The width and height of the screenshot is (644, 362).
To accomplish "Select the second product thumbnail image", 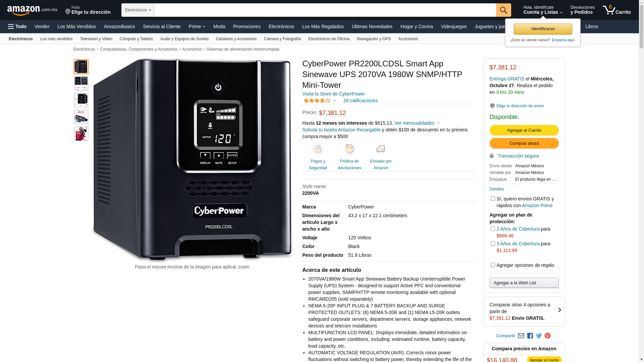I will 81,83.
